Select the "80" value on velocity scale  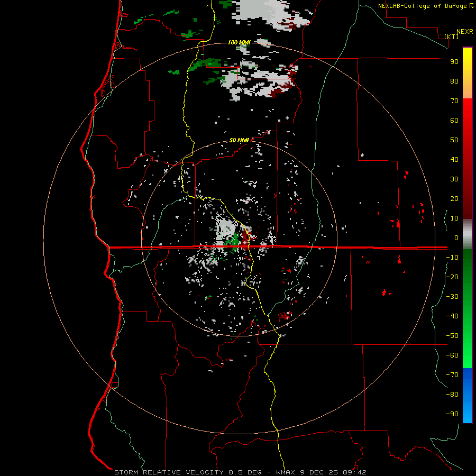click(x=454, y=81)
